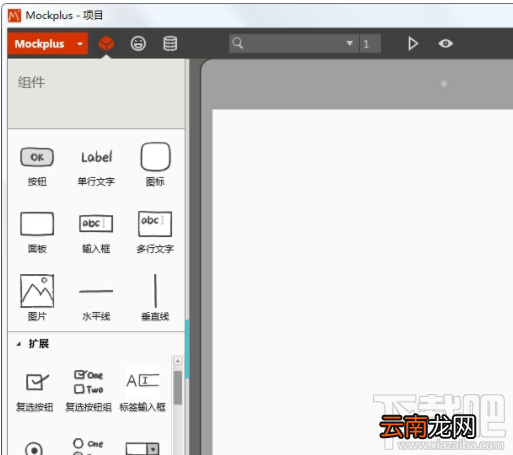Viewport: 513px width, 455px height.
Task: Select the 图标 icon component
Action: 155,165
